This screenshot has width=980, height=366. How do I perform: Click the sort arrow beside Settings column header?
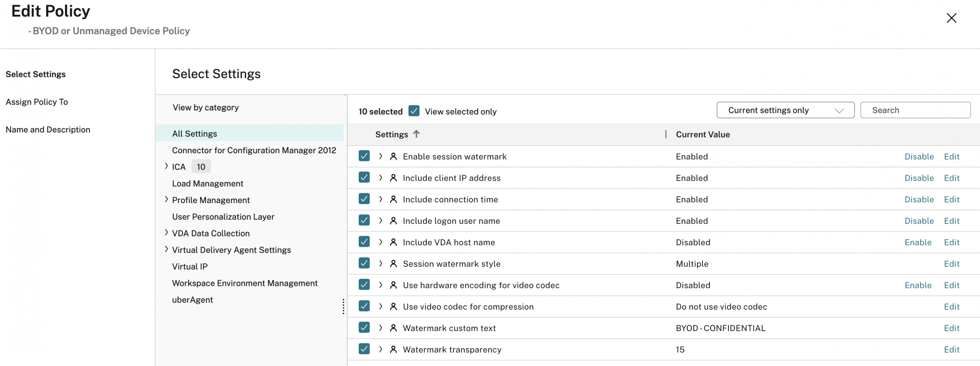tap(416, 134)
